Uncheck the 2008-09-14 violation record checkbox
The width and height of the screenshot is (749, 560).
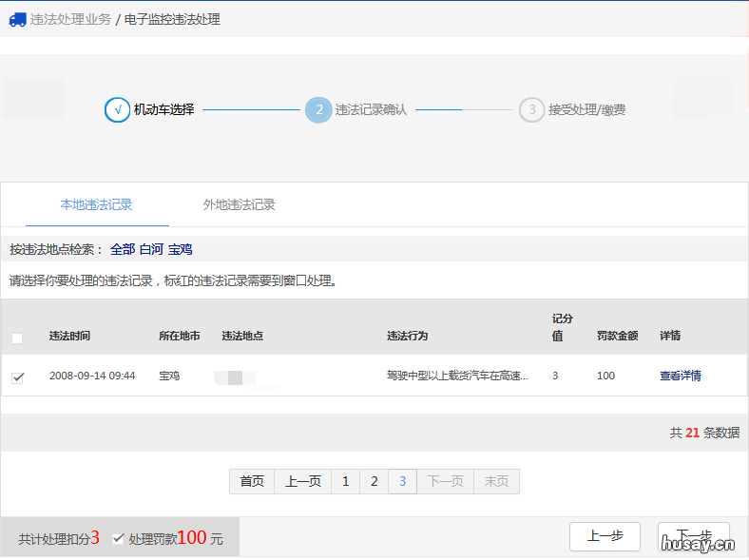(17, 377)
